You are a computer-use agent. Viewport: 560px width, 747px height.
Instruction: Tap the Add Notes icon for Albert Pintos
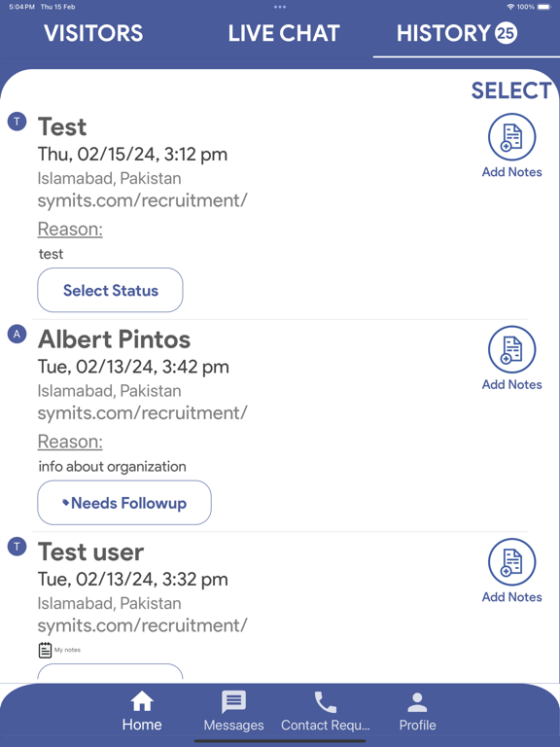(512, 349)
